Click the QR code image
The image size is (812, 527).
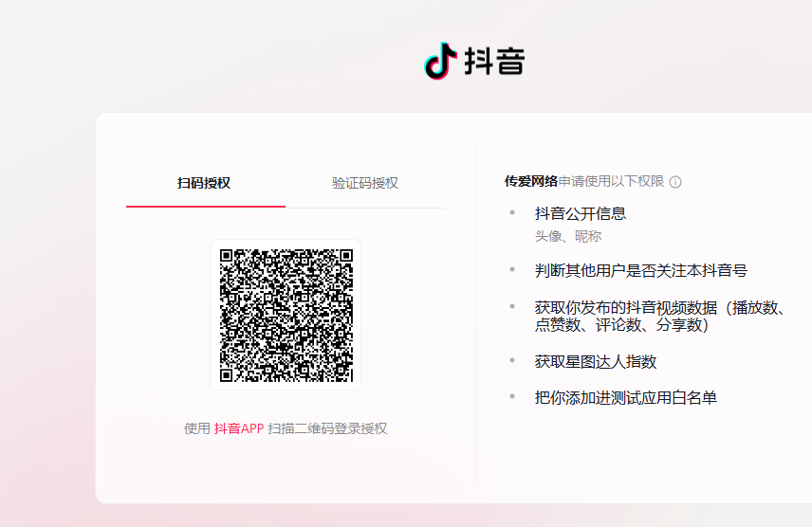tap(286, 315)
